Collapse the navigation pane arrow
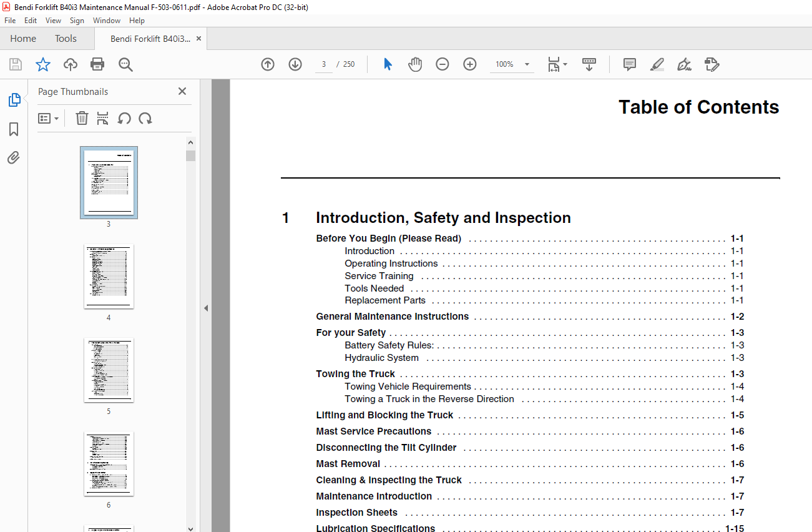 (x=205, y=308)
